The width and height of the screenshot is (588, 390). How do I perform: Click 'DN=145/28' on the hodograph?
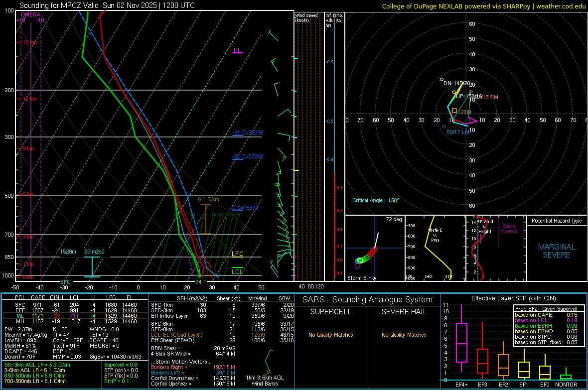(457, 83)
